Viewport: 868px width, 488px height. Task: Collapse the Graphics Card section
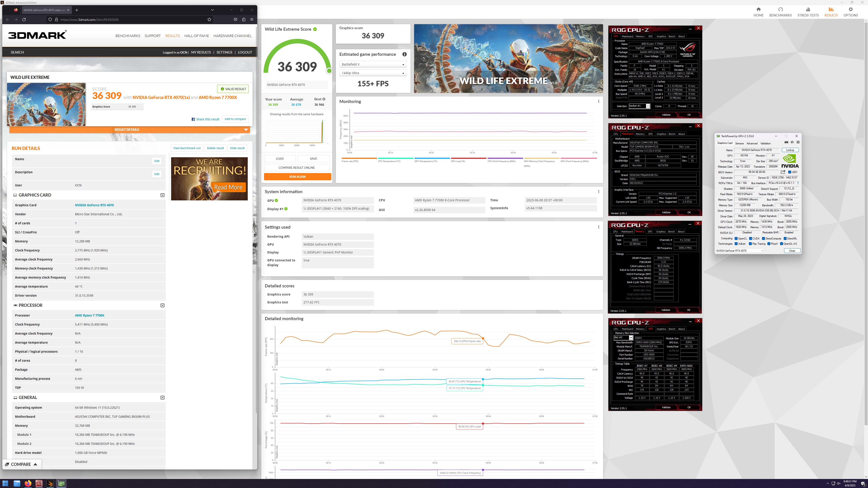click(163, 195)
